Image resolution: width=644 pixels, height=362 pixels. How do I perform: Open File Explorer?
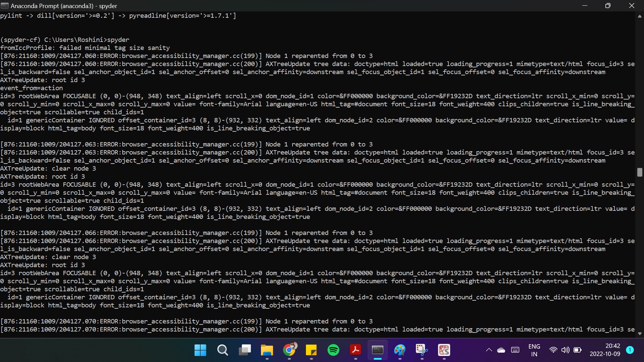(267, 350)
